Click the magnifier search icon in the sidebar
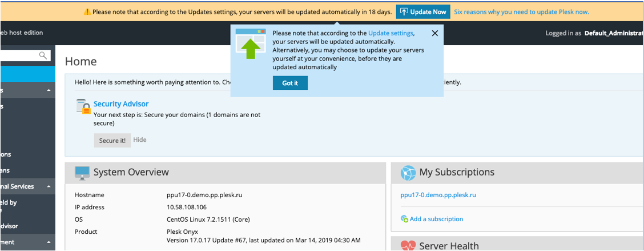This screenshot has width=644, height=251. (43, 55)
